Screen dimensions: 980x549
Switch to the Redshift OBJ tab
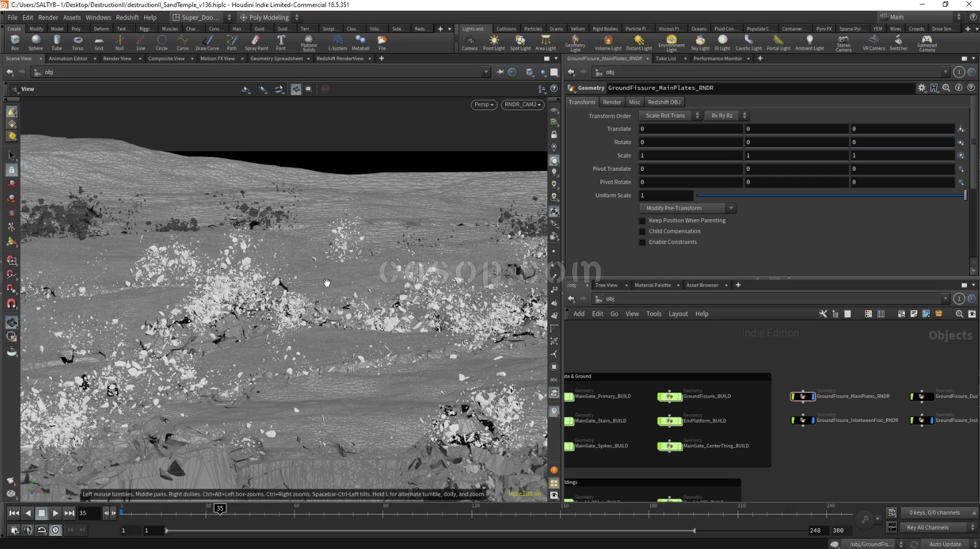point(664,102)
